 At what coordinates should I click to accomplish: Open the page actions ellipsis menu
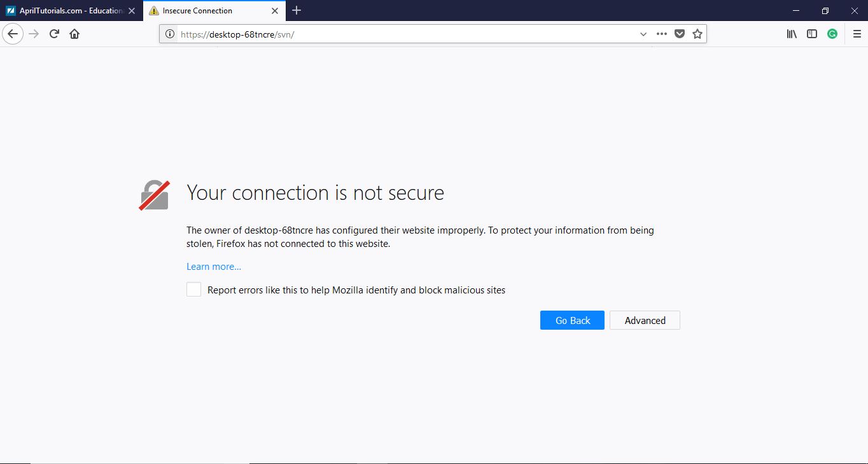[661, 34]
